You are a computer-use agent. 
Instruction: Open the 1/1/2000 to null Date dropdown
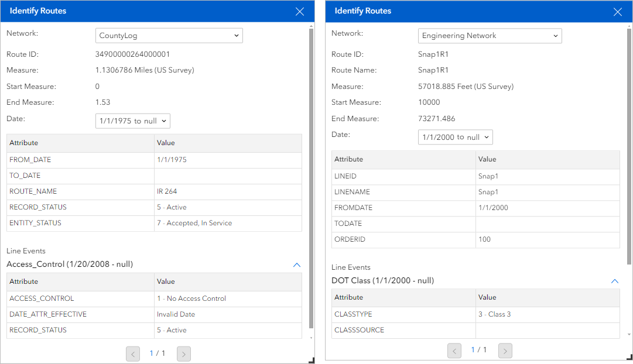455,137
